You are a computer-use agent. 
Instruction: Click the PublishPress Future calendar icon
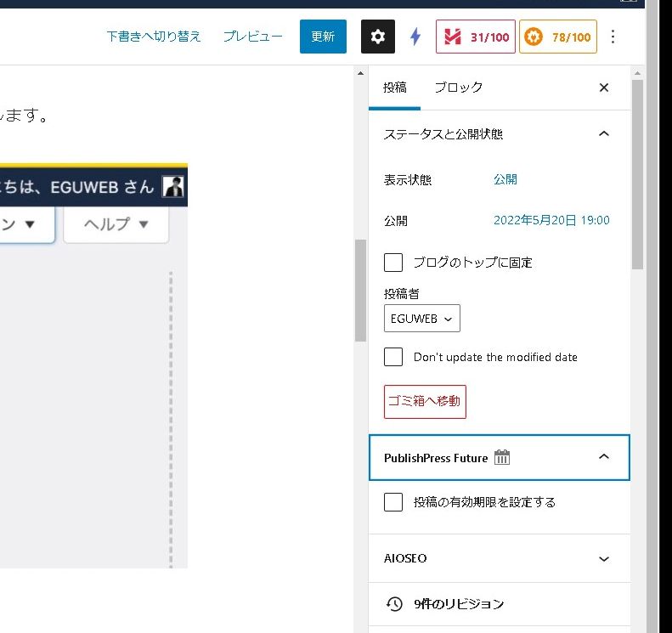(x=502, y=457)
